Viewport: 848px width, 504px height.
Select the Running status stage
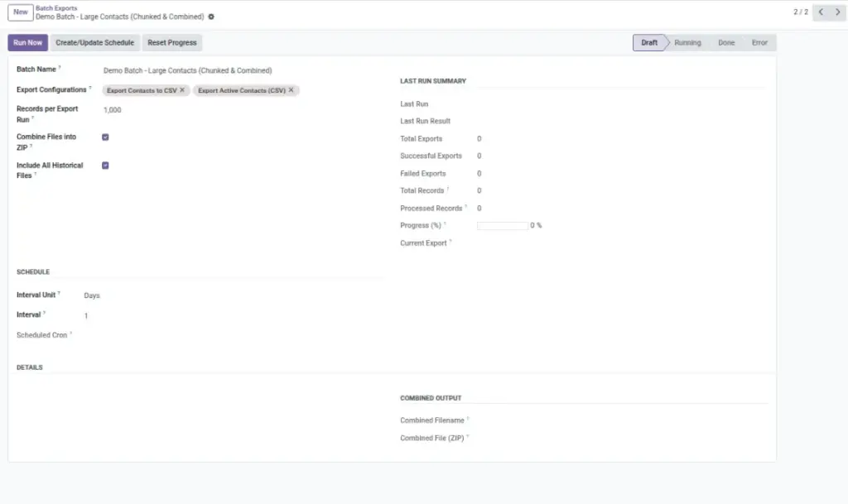687,43
